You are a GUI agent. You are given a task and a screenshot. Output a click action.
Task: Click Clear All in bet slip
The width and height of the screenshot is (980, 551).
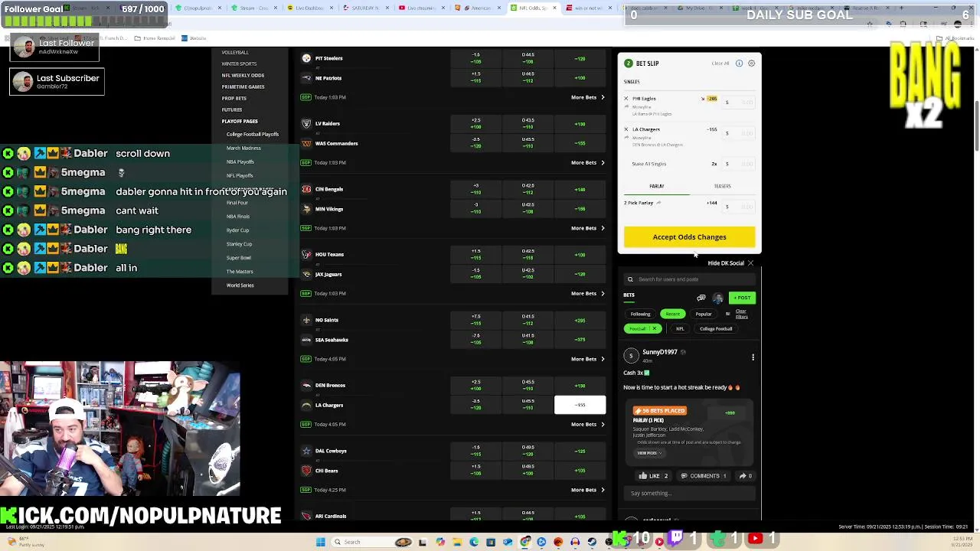[x=720, y=64]
